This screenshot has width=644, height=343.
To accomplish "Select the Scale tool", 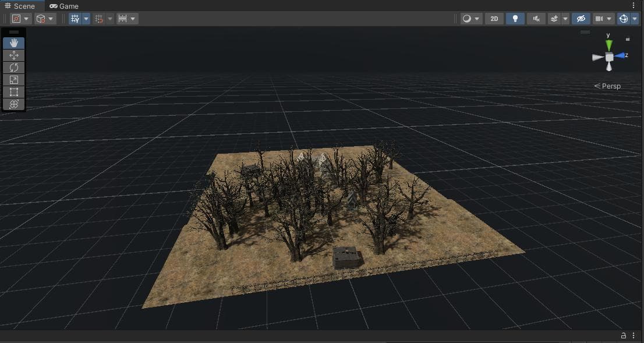I will (13, 80).
